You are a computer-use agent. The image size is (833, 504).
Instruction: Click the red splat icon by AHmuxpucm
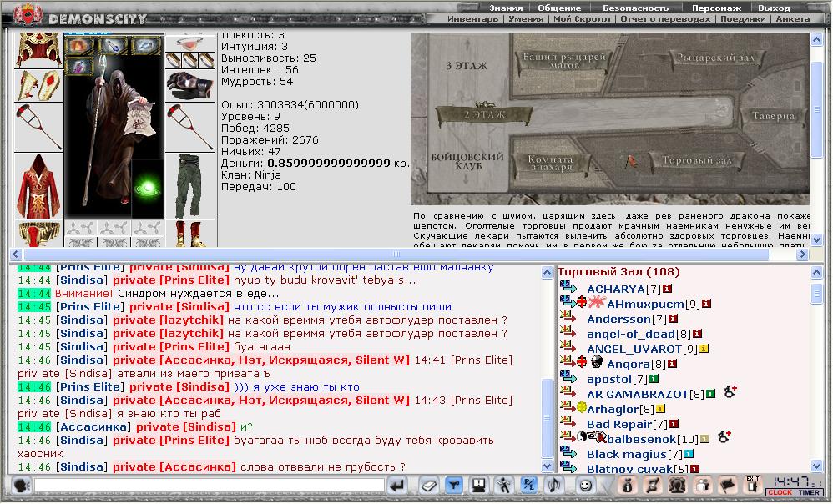[597, 302]
